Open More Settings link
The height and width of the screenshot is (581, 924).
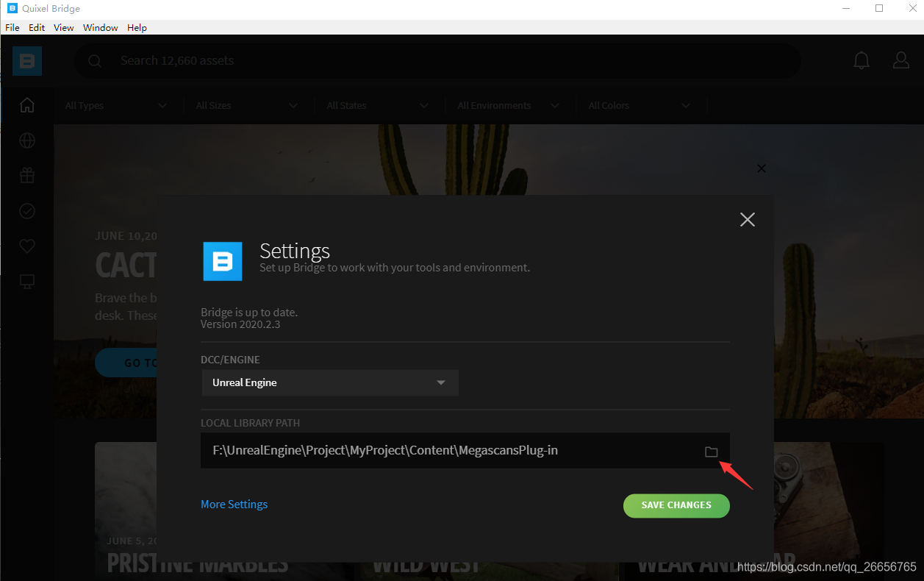(x=234, y=505)
